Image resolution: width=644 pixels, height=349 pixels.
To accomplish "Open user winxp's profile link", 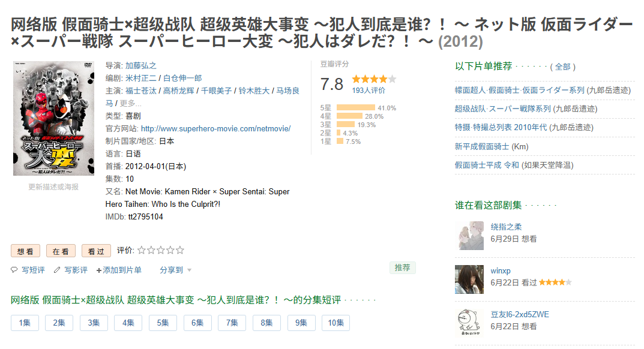I will click(500, 271).
